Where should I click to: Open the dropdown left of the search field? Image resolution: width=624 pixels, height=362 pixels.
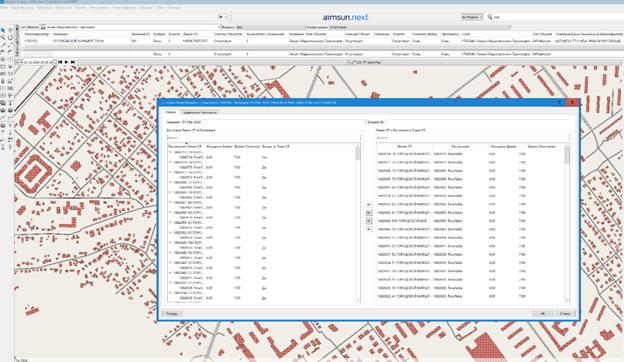point(472,17)
